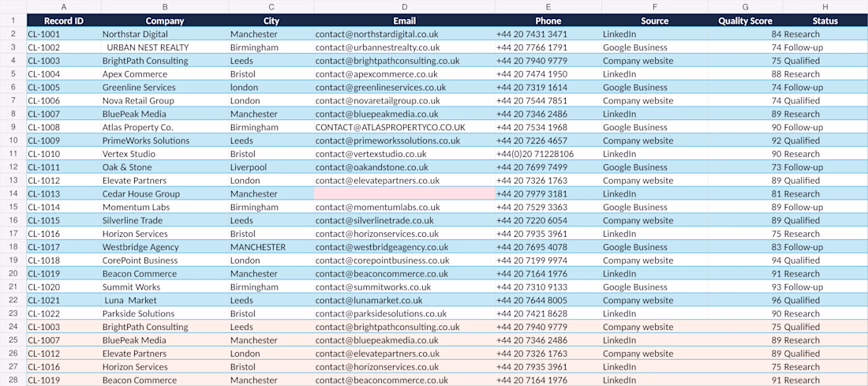Image resolution: width=868 pixels, height=386 pixels.
Task: Select cell 'Vertex Studio'
Action: (165, 154)
